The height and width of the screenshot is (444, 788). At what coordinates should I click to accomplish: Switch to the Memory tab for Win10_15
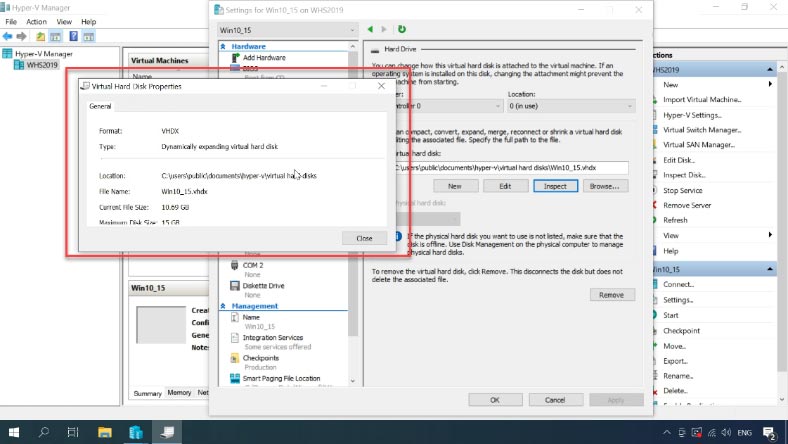point(179,393)
